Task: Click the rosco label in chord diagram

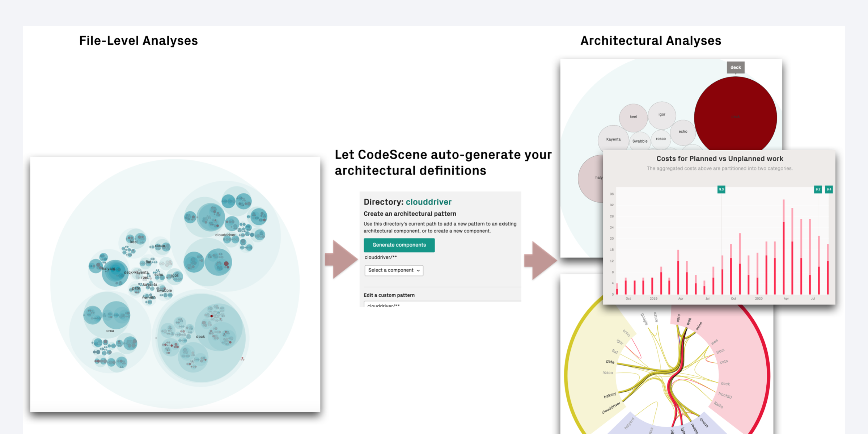Action: [607, 372]
